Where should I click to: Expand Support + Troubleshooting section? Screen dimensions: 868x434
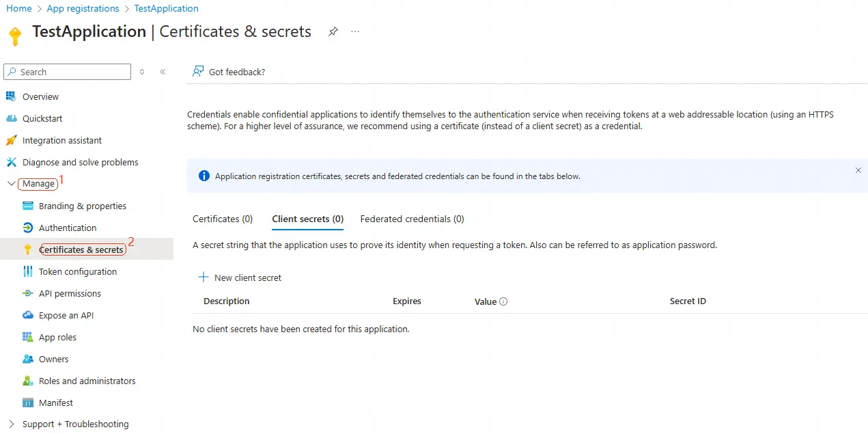coord(12,424)
